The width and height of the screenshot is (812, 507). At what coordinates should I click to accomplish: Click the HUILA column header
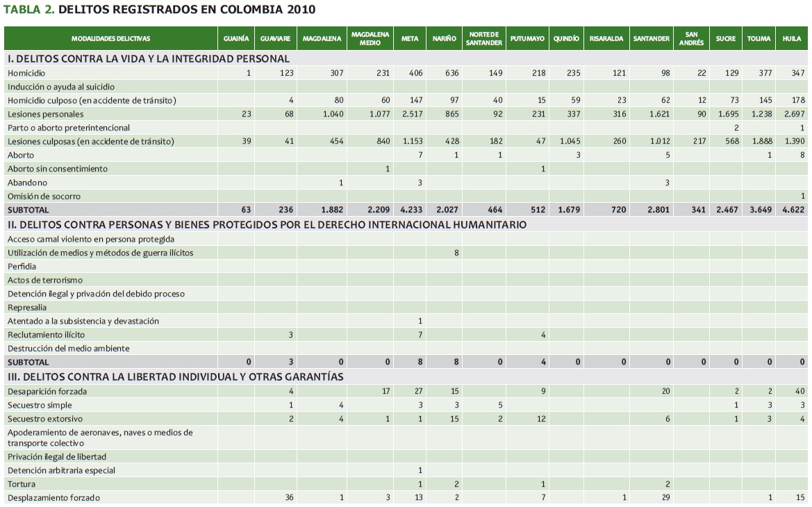coord(791,39)
